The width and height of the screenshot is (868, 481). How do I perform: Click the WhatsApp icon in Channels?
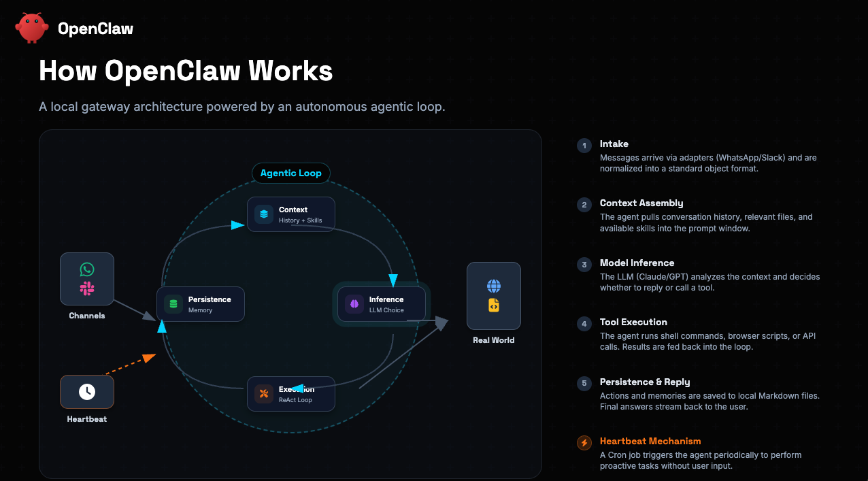tap(87, 269)
